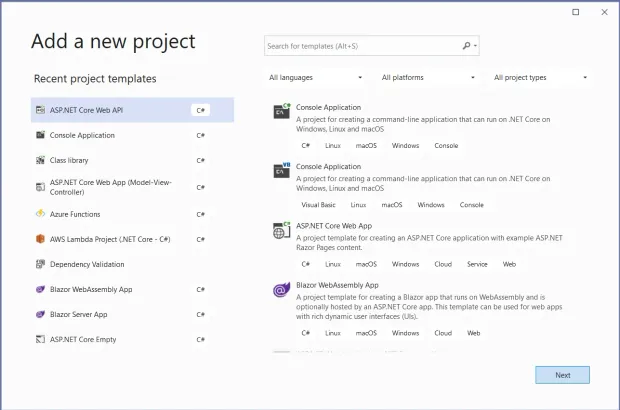Click the C# tag beside Azure Functions

click(200, 214)
